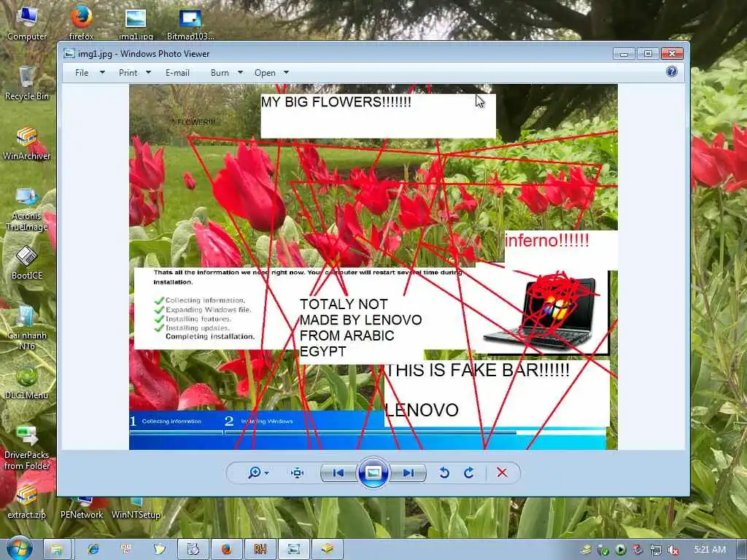Viewport: 747px width, 560px height.
Task: Expand the Open dropdown arrow
Action: click(286, 72)
